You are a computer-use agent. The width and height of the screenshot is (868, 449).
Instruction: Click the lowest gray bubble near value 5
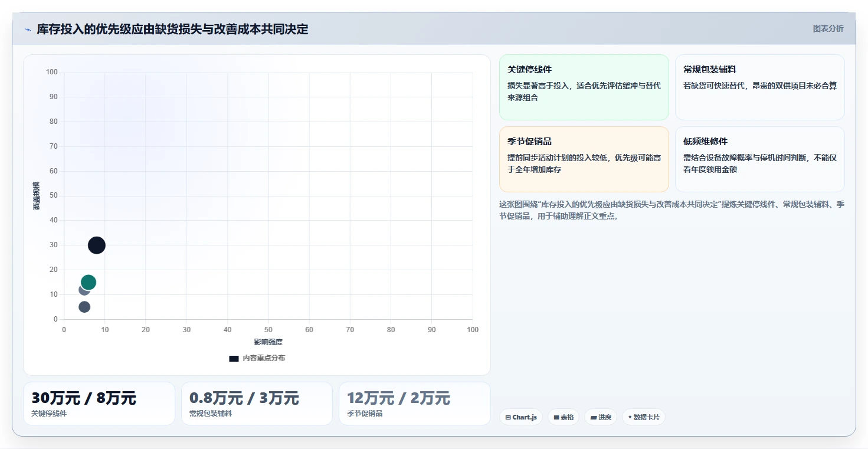pyautogui.click(x=84, y=307)
